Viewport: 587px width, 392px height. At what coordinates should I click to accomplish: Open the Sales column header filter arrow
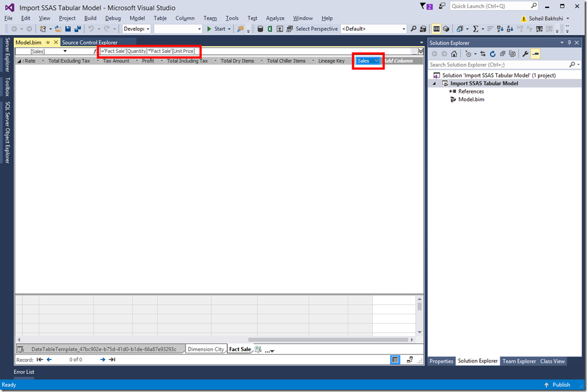pyautogui.click(x=377, y=60)
